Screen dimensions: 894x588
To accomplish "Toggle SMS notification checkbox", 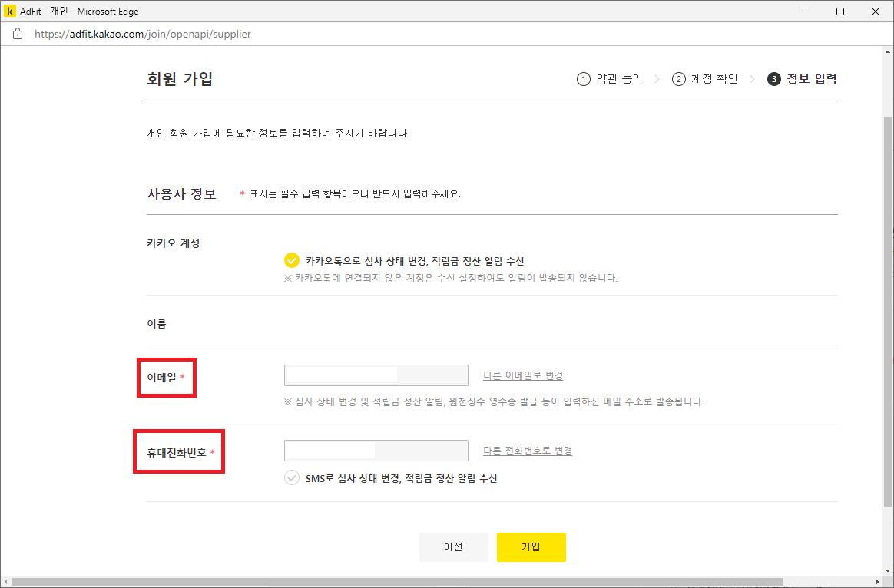I will (291, 477).
